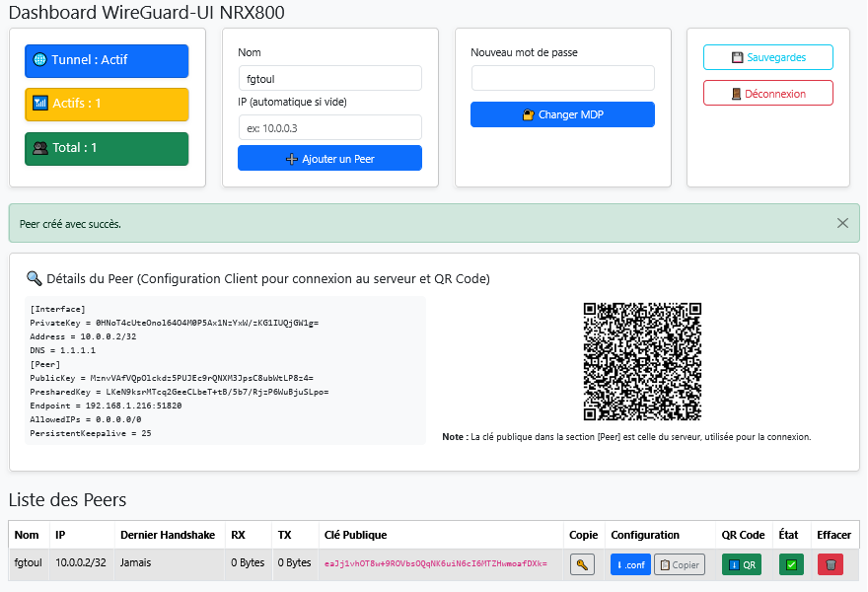This screenshot has height=592, width=868.
Task: Click the Liste des Peers heading
Action: [67, 500]
